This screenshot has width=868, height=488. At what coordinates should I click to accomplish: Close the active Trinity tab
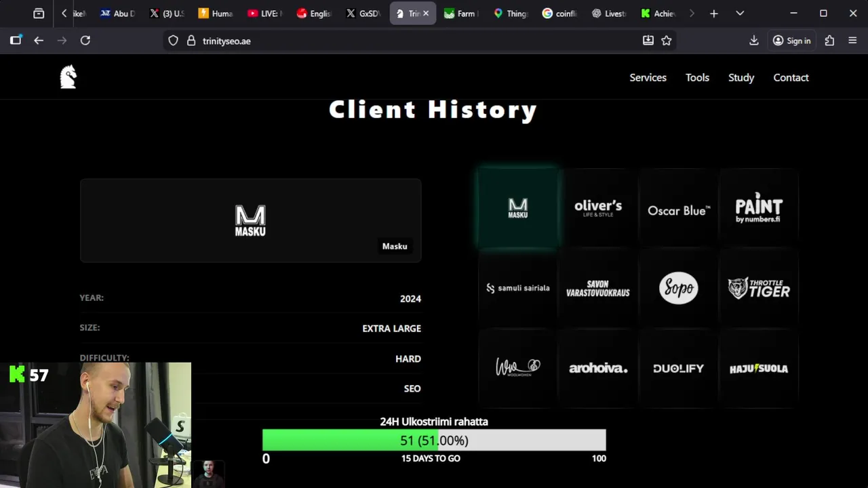tap(426, 14)
